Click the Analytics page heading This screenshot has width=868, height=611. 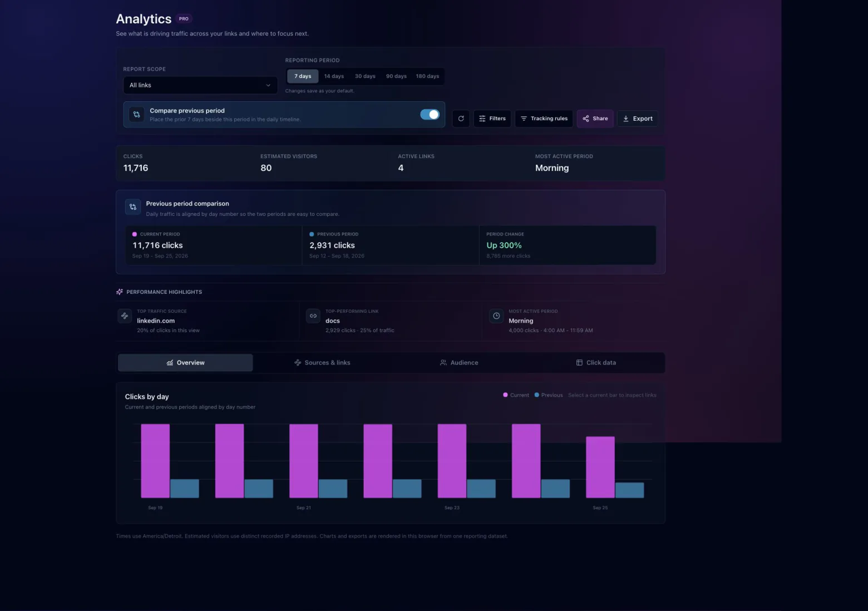(x=144, y=19)
